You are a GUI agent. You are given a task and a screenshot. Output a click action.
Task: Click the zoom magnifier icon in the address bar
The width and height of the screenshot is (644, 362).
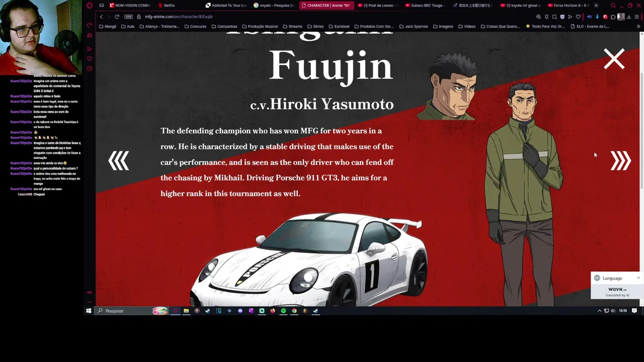tap(538, 17)
